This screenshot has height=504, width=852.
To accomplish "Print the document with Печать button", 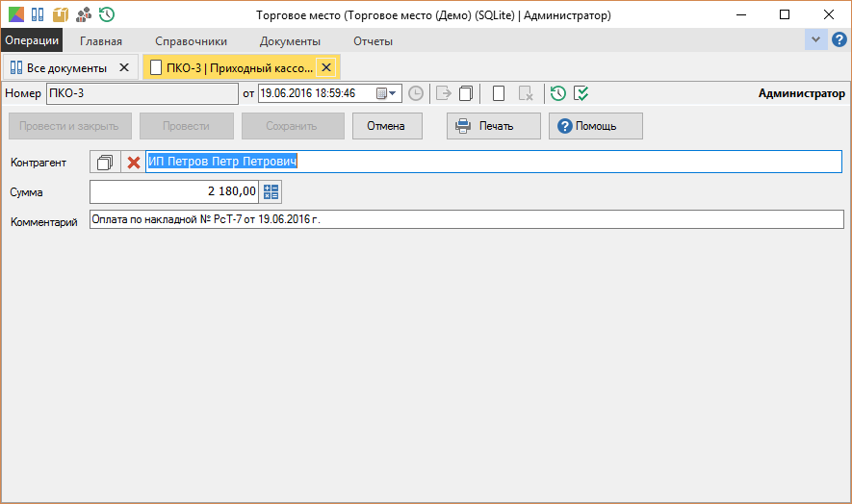I will (x=493, y=126).
